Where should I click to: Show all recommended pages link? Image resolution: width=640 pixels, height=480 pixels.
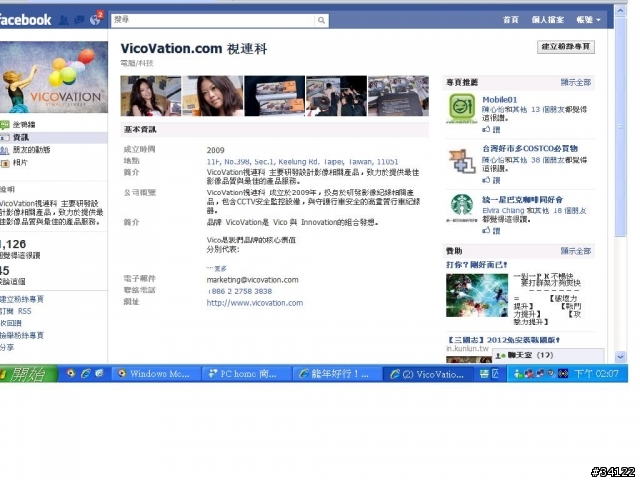(x=576, y=82)
